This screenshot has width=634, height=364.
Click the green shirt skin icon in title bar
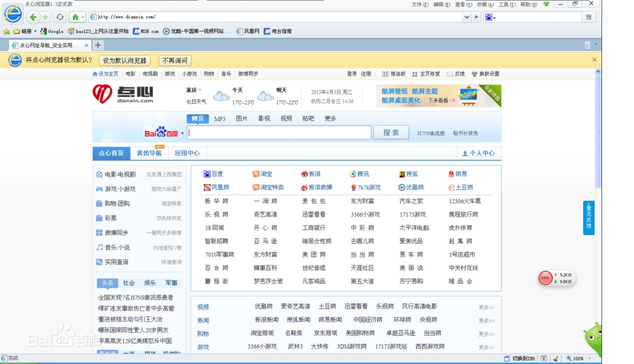(x=546, y=5)
